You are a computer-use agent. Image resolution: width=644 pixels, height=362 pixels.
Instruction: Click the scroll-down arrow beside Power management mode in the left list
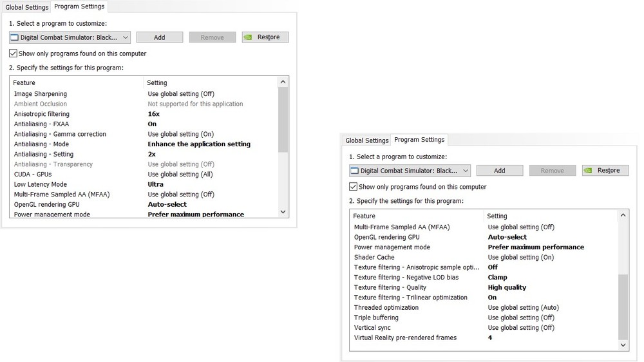(x=283, y=212)
